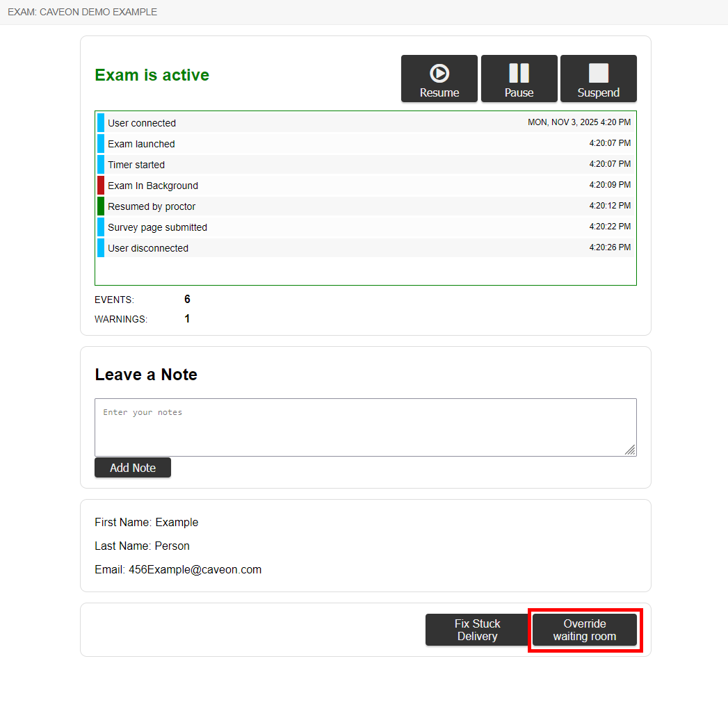
Task: Submit note with Add Note button
Action: [133, 468]
